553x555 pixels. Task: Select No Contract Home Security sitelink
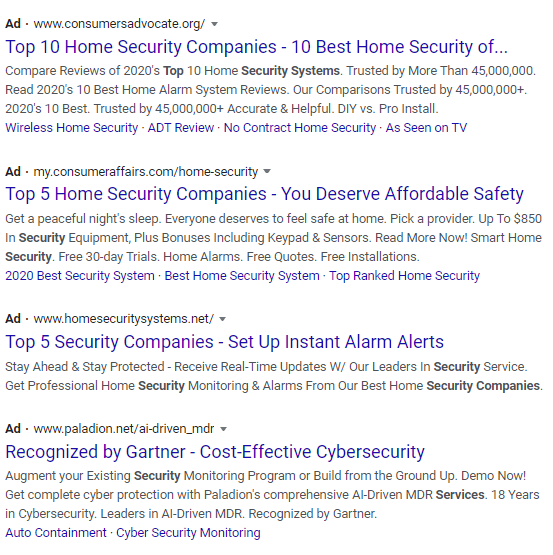coord(300,128)
